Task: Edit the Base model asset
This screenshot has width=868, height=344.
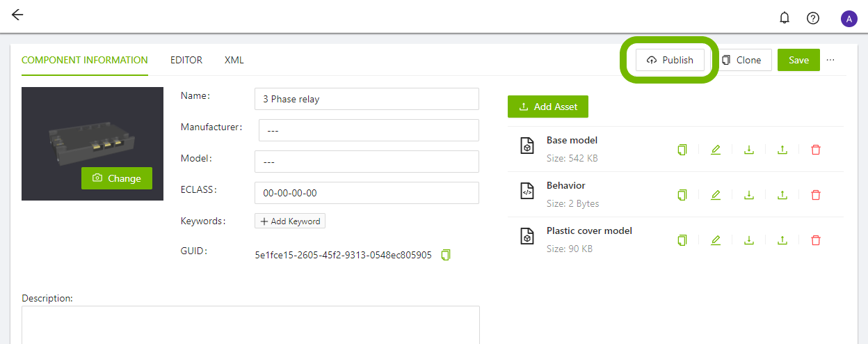Action: point(716,150)
